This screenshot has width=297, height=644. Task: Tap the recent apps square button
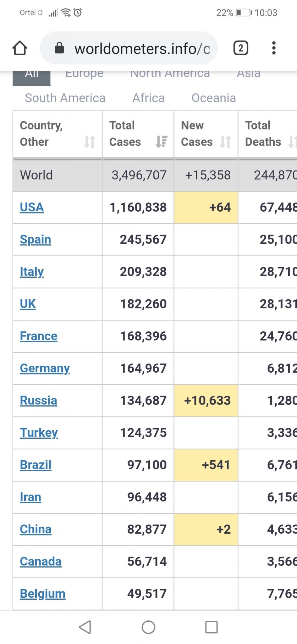click(x=211, y=627)
